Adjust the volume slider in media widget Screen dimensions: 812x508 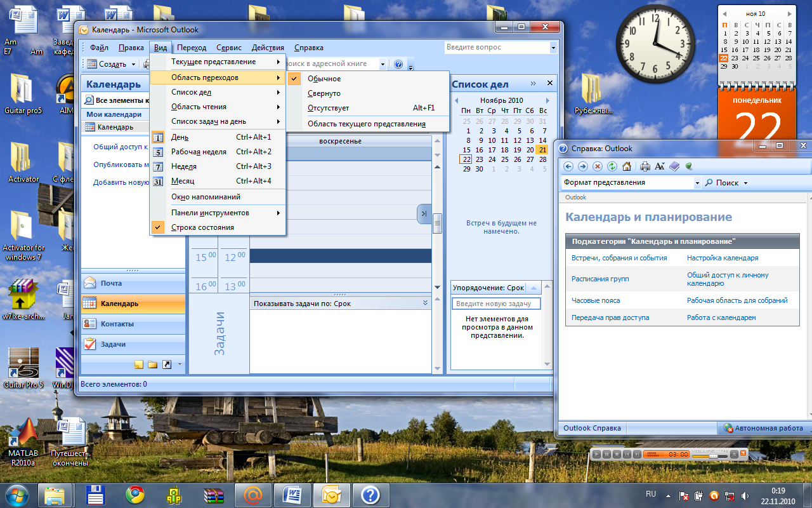click(713, 457)
